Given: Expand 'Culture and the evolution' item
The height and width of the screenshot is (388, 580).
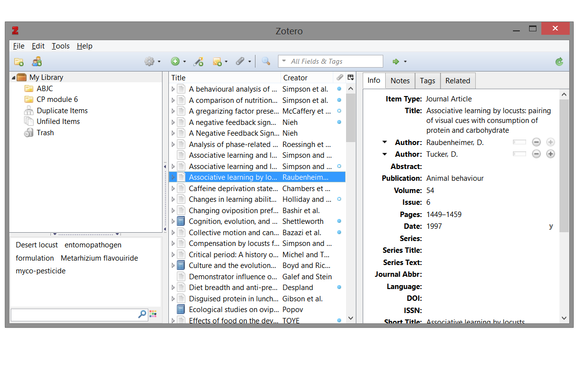Looking at the screenshot, I should (x=173, y=265).
